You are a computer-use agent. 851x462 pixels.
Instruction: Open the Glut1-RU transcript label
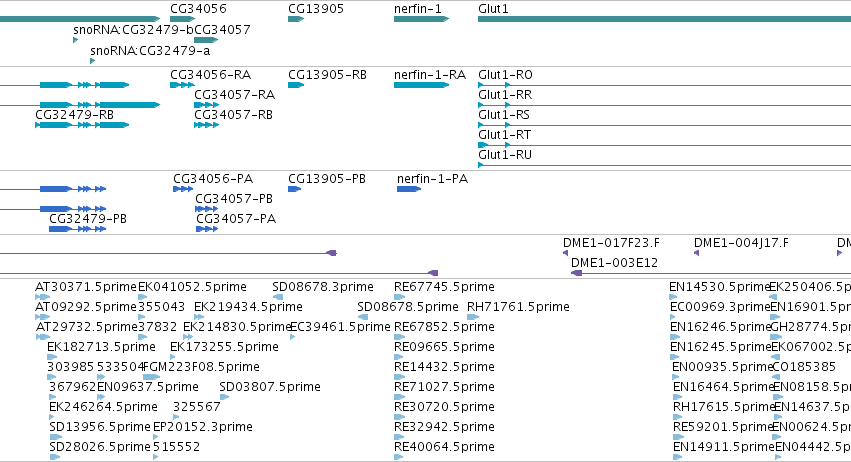505,155
